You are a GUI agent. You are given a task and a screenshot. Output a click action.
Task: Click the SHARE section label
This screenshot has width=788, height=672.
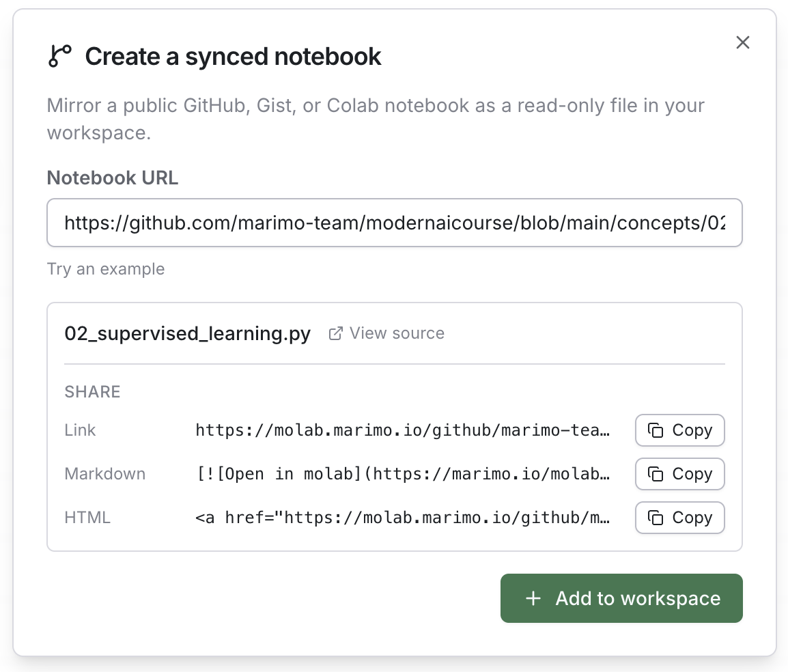click(92, 391)
